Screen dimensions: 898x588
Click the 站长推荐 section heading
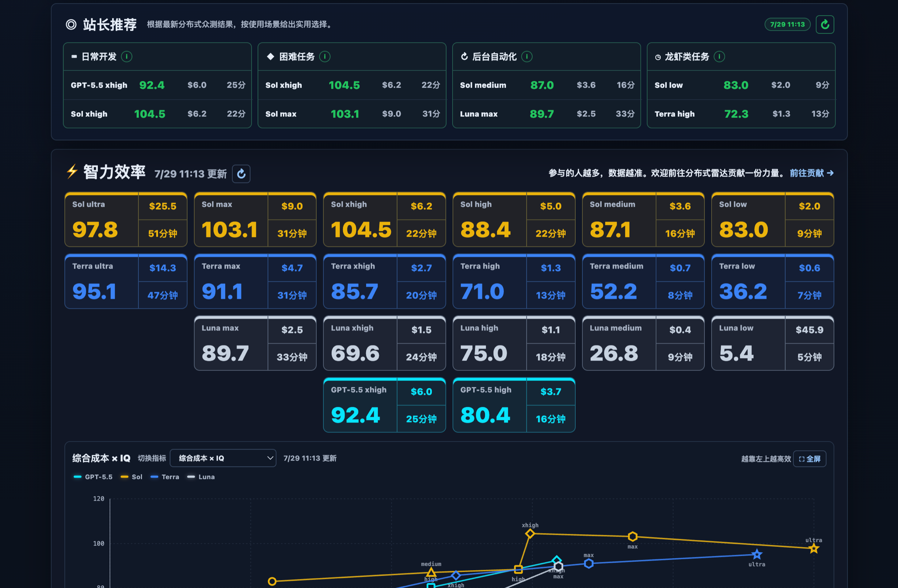pyautogui.click(x=110, y=24)
